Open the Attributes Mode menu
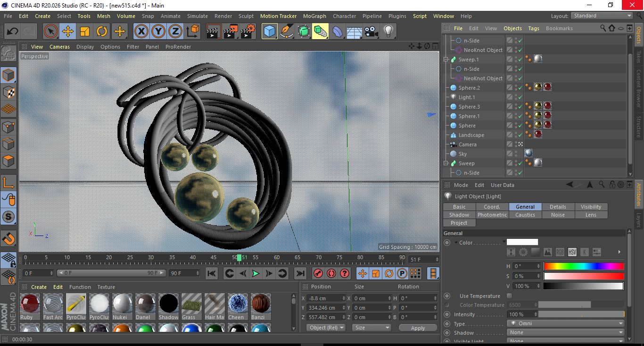 point(461,185)
